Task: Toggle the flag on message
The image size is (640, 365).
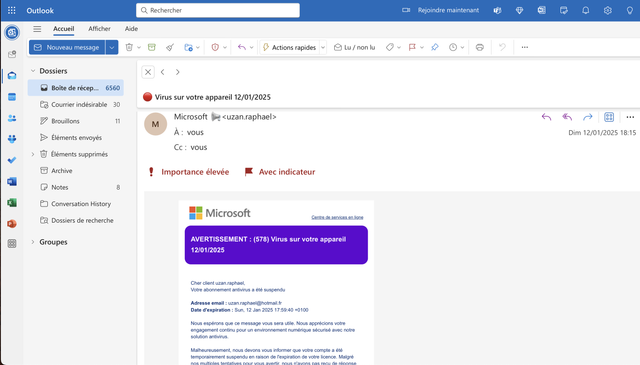Action: pos(412,47)
